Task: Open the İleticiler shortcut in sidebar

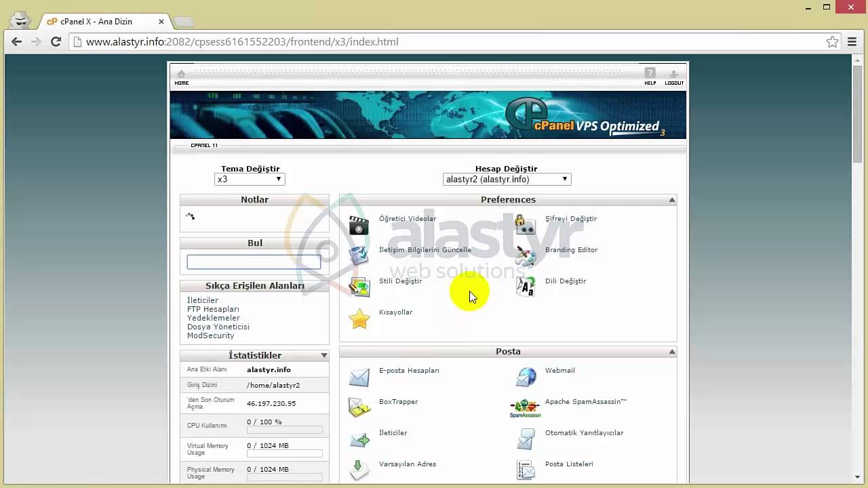Action: pyautogui.click(x=203, y=300)
